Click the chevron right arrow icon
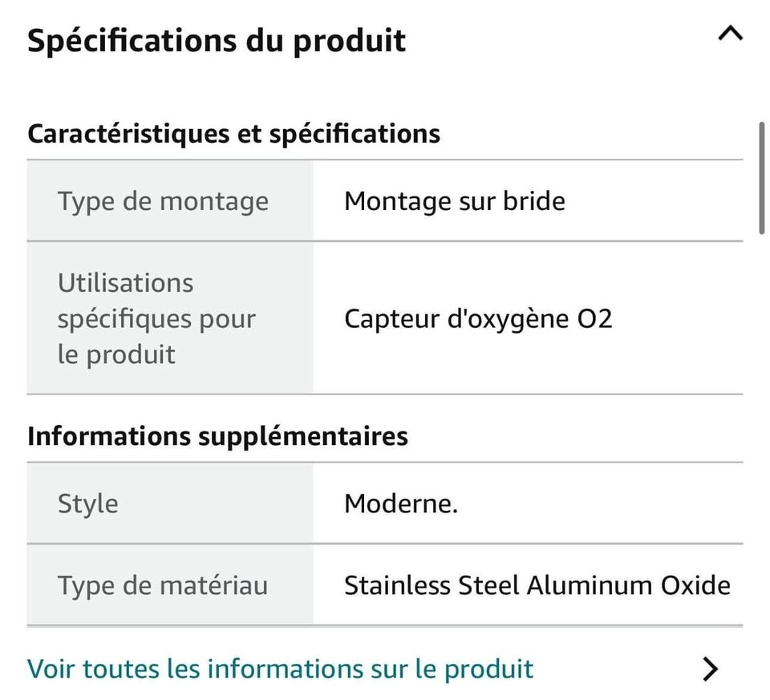The image size is (770, 700). (x=710, y=669)
